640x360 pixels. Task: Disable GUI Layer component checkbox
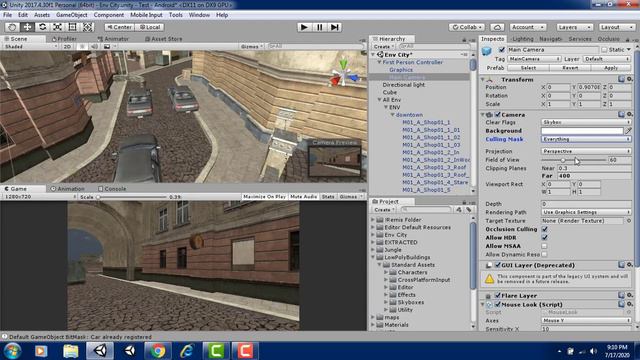coord(498,265)
